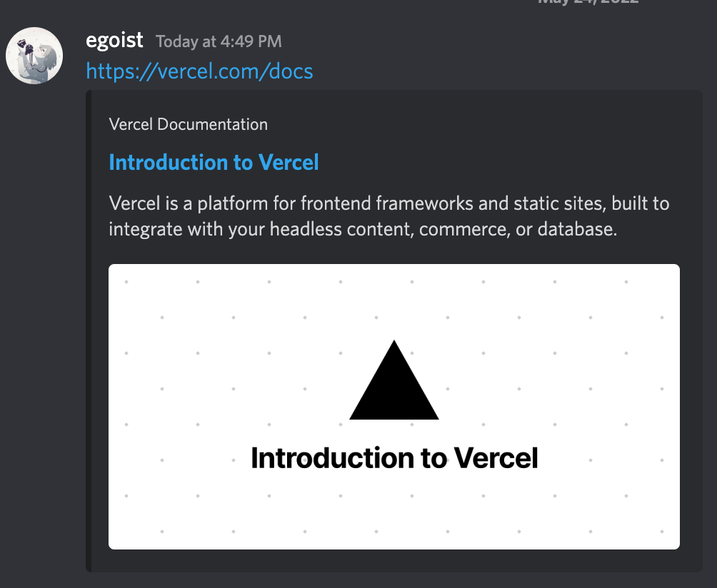Open the embed preview image

coord(394,407)
